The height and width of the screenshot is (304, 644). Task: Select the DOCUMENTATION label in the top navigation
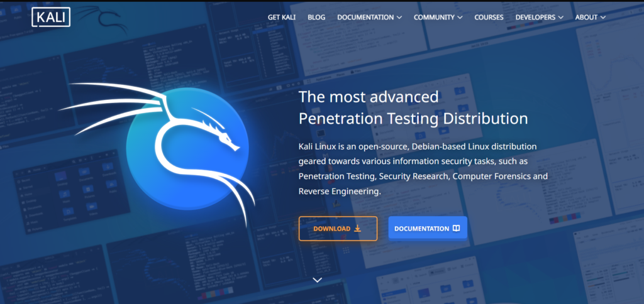(365, 18)
